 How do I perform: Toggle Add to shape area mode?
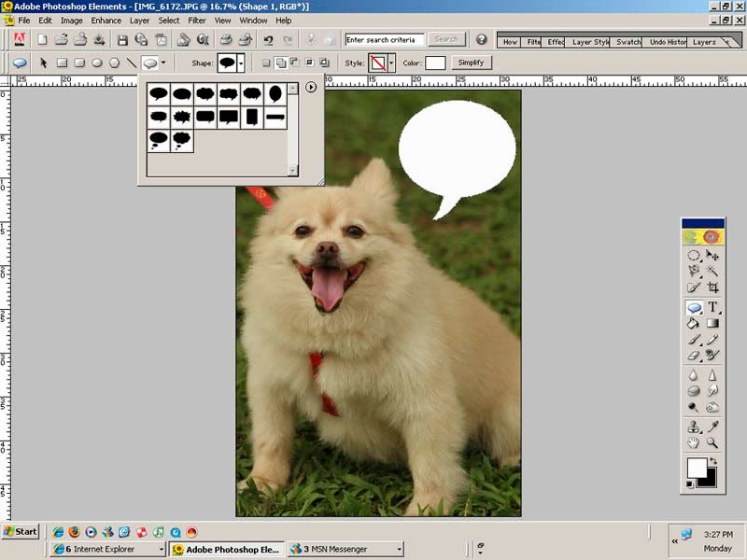[281, 63]
